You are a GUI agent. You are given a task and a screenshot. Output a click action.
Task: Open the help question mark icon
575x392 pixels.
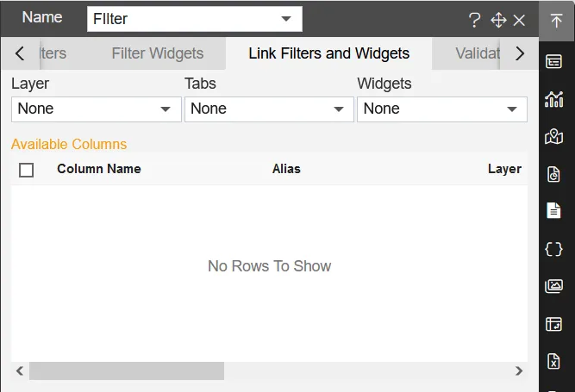point(474,21)
